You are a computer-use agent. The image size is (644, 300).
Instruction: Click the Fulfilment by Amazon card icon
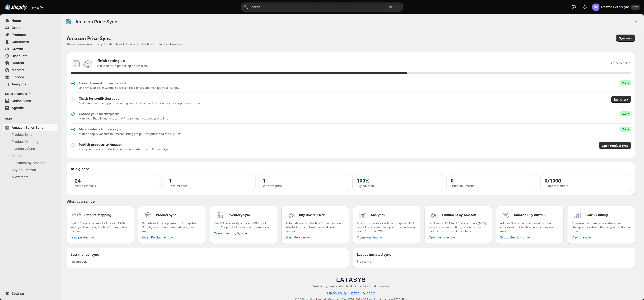(434, 215)
